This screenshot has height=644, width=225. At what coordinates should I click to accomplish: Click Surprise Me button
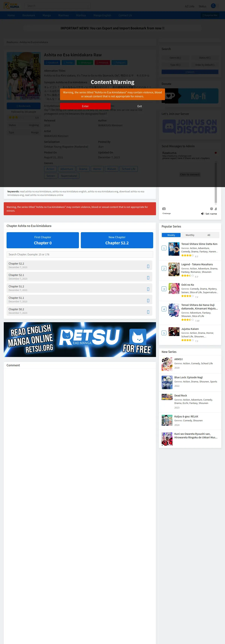[x=210, y=15]
